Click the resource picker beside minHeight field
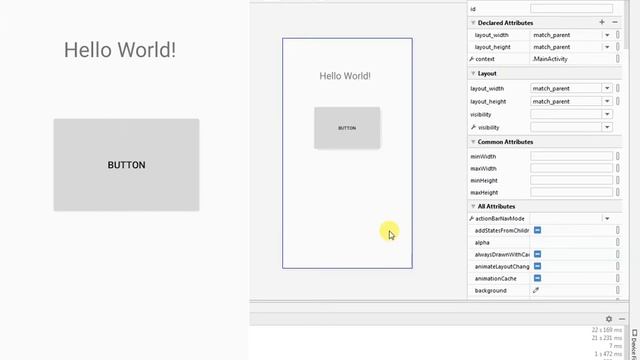Screen dimensions: 640x360 [x=618, y=180]
